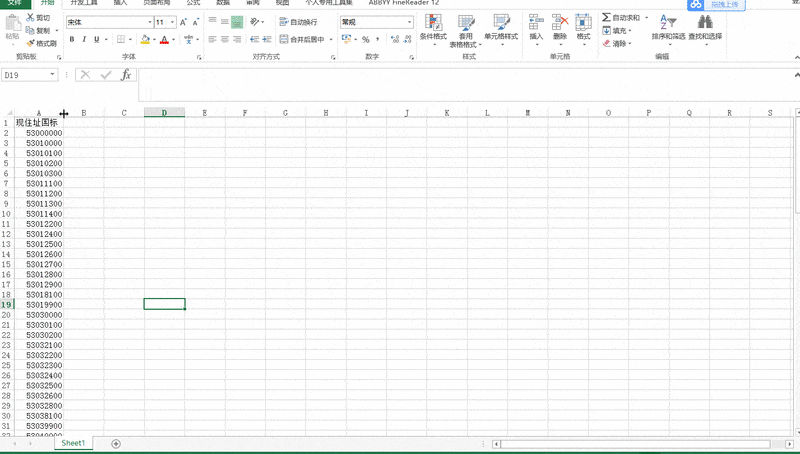Toggle align text left
800x454 pixels.
212,39
